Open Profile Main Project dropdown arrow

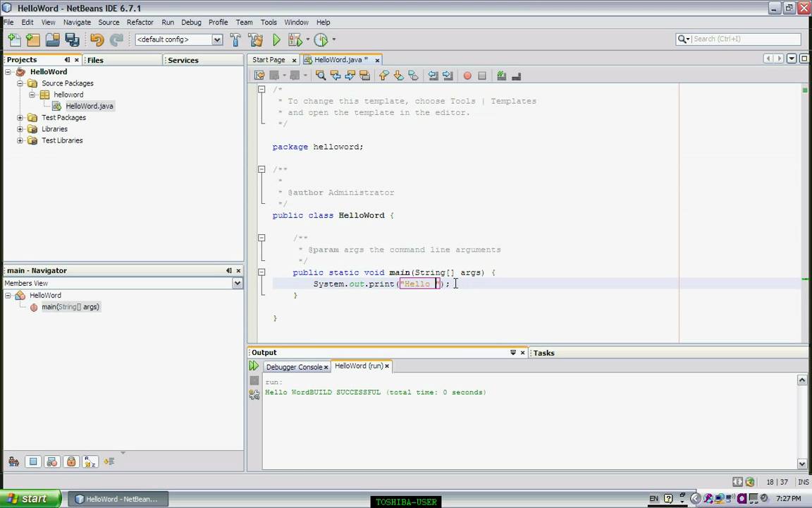[333, 40]
